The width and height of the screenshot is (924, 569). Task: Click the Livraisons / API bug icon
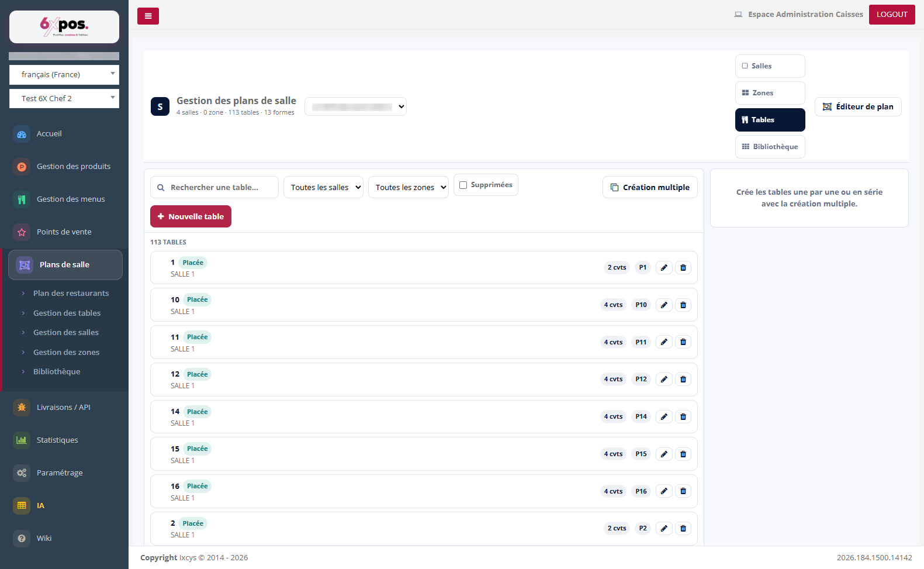[22, 408]
